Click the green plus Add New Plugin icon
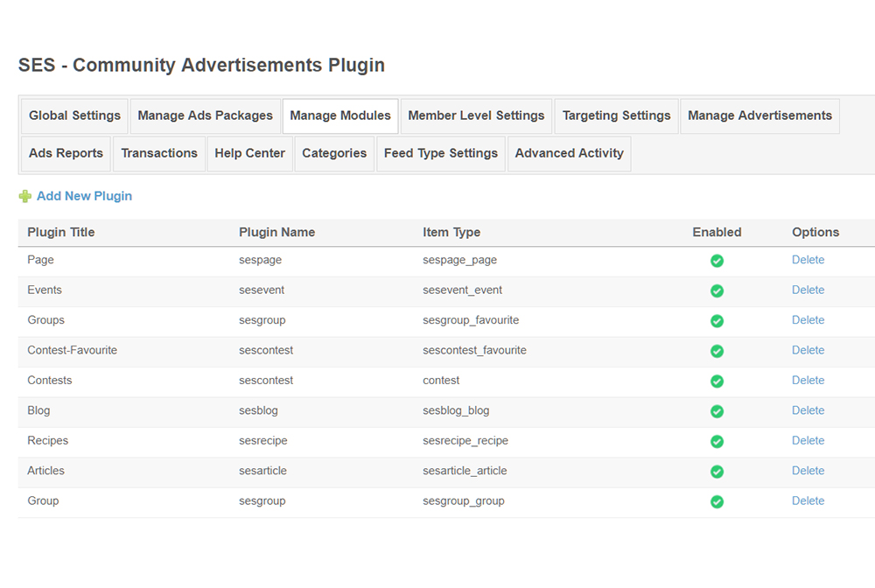This screenshot has height=588, width=875. [x=24, y=197]
